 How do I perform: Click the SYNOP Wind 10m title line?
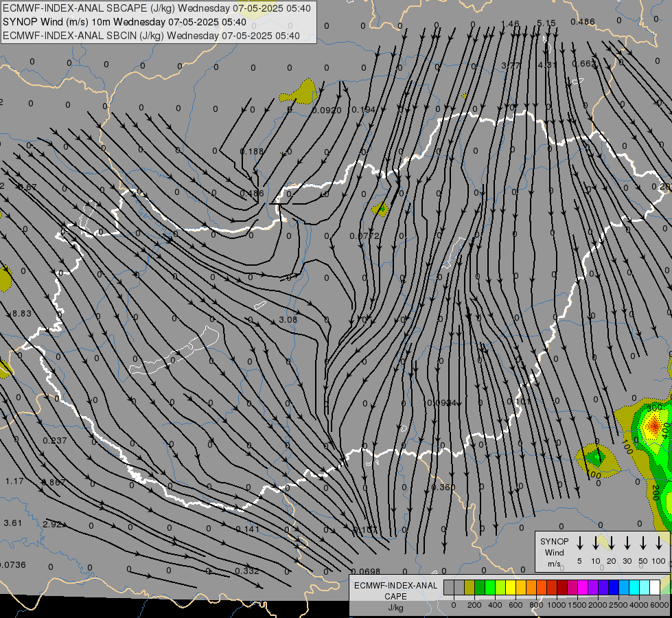point(124,22)
